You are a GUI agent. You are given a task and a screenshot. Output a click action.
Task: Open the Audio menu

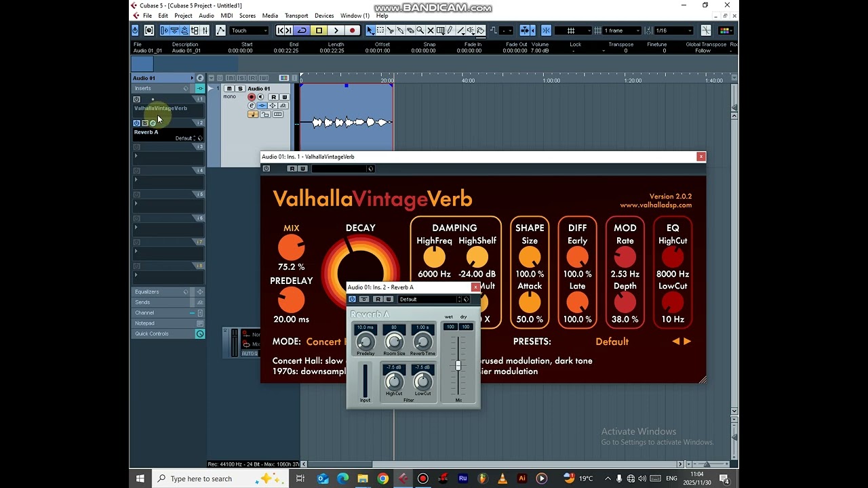click(207, 16)
